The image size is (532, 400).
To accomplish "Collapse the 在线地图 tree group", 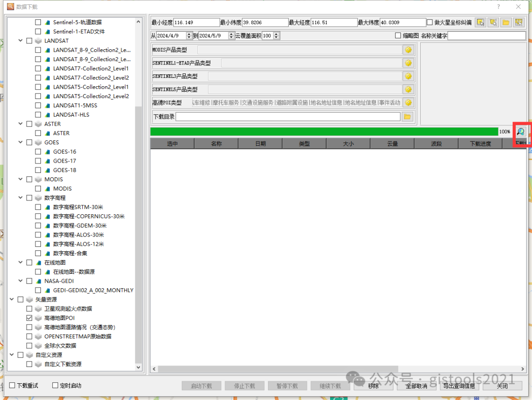I will 20,263.
